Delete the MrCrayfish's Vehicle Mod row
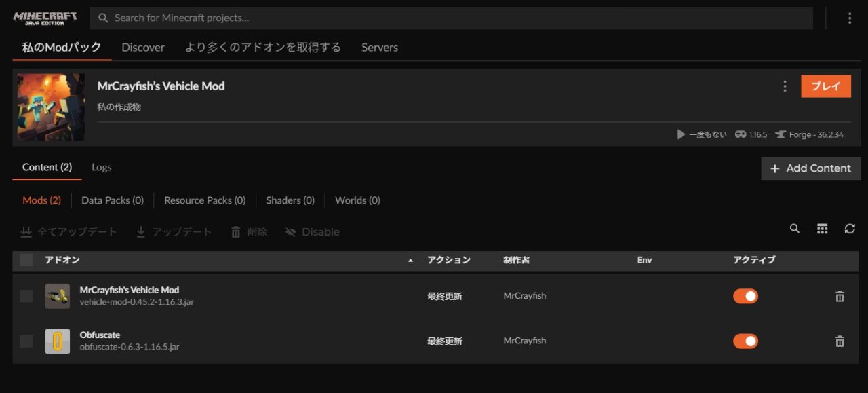This screenshot has width=868, height=393. point(840,296)
